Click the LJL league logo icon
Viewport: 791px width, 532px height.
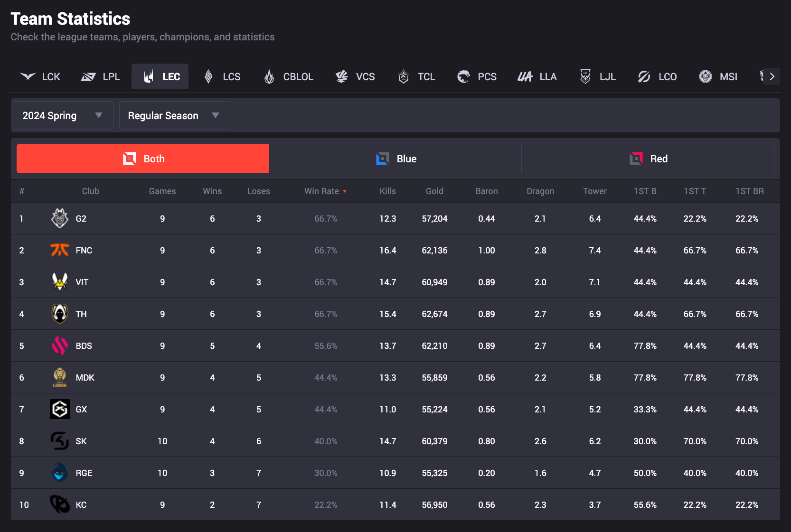point(585,76)
